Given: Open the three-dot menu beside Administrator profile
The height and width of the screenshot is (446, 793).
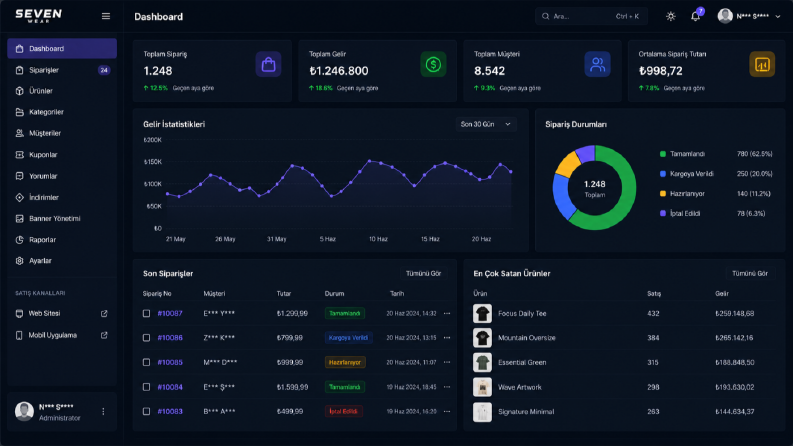Looking at the screenshot, I should click(103, 412).
